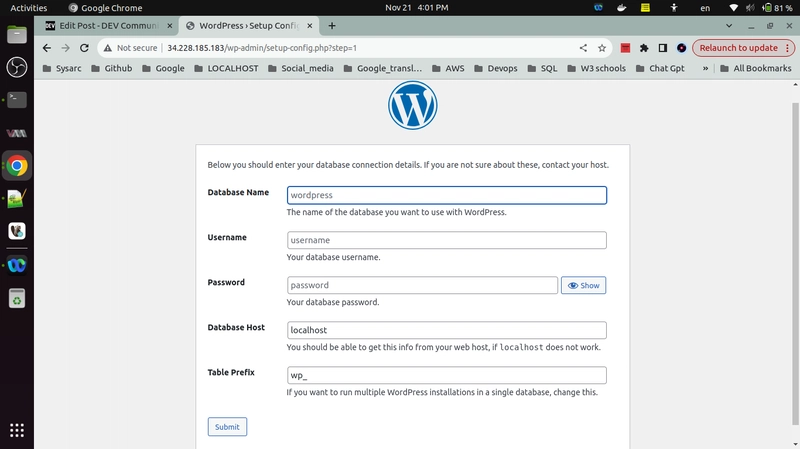800x449 pixels.
Task: Open the clock and calendar panel
Action: 417,8
